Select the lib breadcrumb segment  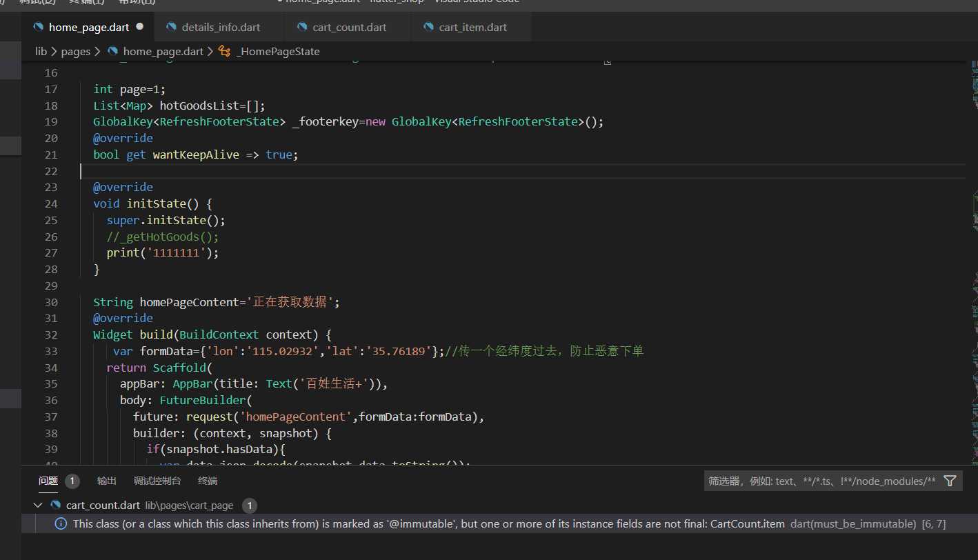[41, 51]
